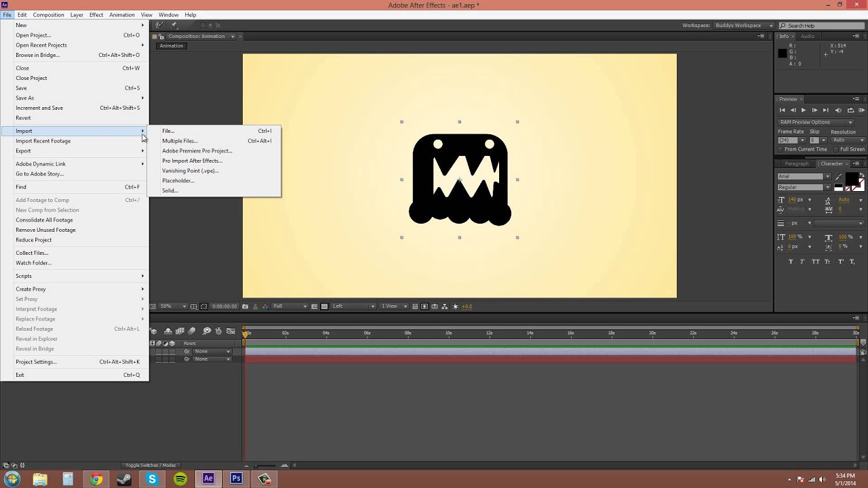Viewport: 868px width, 488px height.
Task: Select Adobe Premiere Pro Project... option
Action: tap(214, 150)
